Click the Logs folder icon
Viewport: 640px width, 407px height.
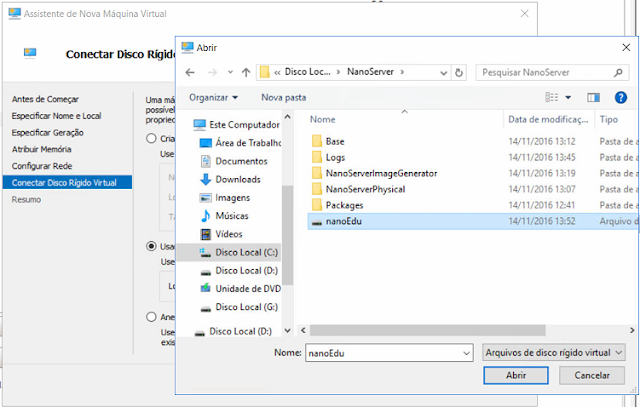point(317,157)
